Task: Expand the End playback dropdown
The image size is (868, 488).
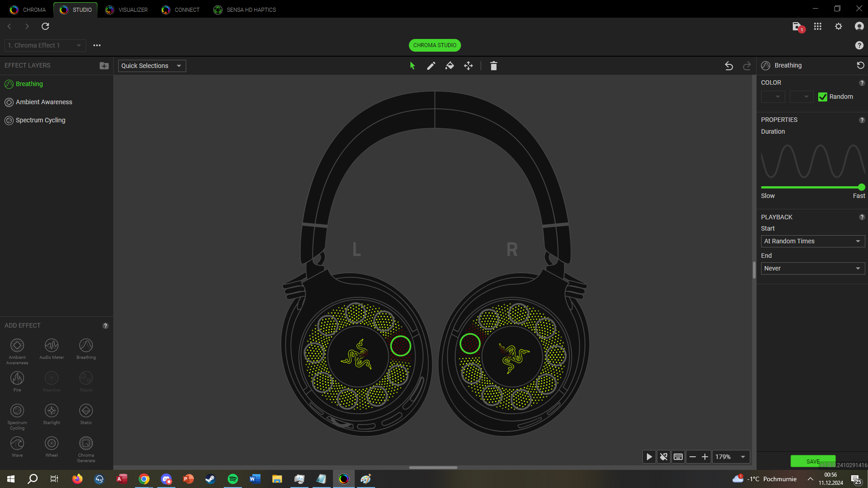Action: click(x=812, y=268)
